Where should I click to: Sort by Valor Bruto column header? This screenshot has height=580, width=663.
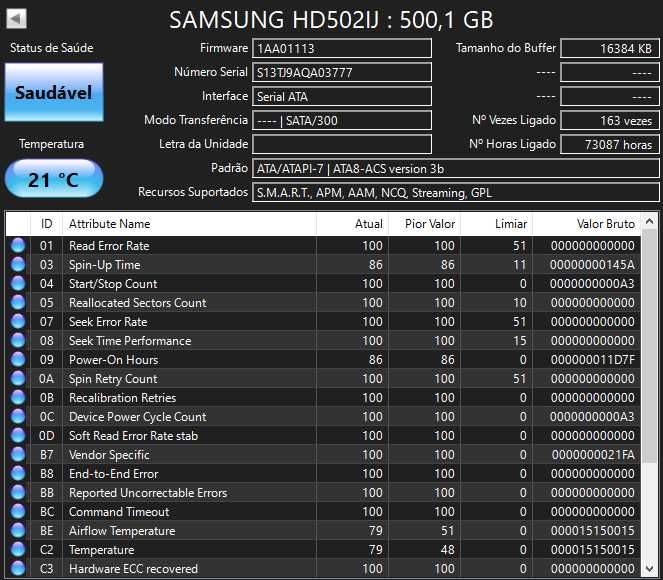[586, 224]
